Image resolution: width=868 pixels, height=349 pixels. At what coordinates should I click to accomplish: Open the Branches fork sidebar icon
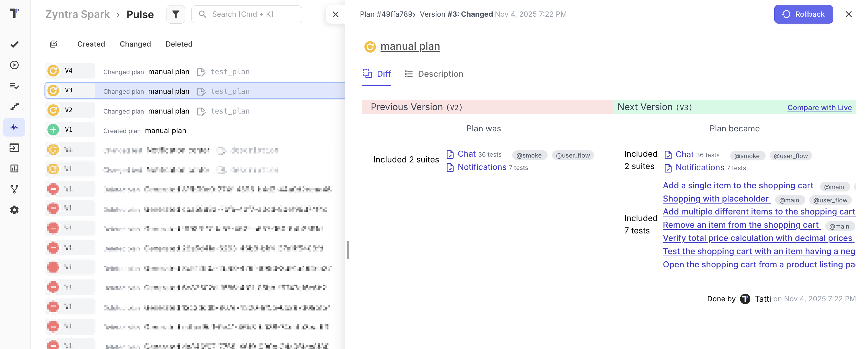14,189
